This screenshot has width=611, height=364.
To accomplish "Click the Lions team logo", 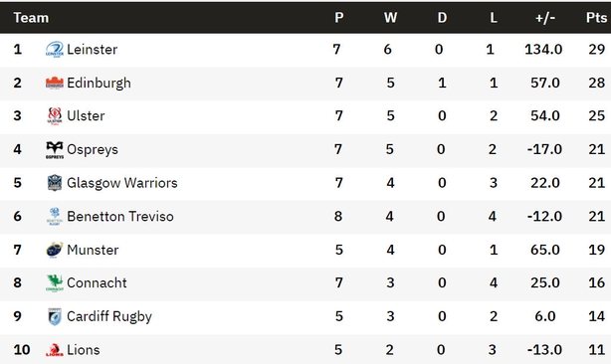I will 55,350.
